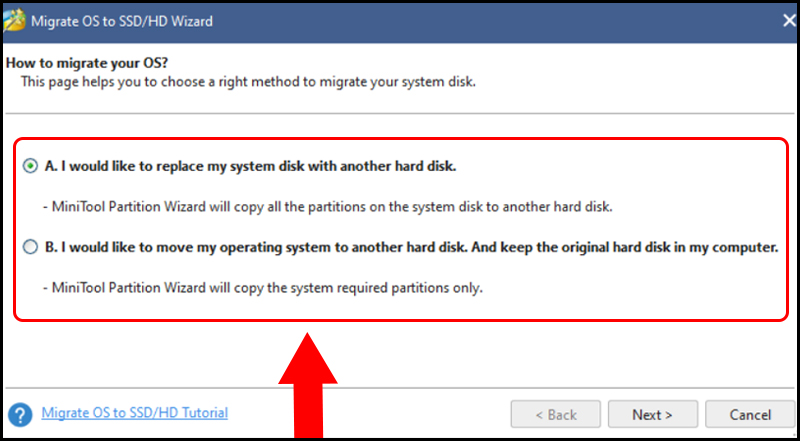Click the page helps you choose subtitle text
Viewport: 800px width, 441px height.
(x=248, y=81)
